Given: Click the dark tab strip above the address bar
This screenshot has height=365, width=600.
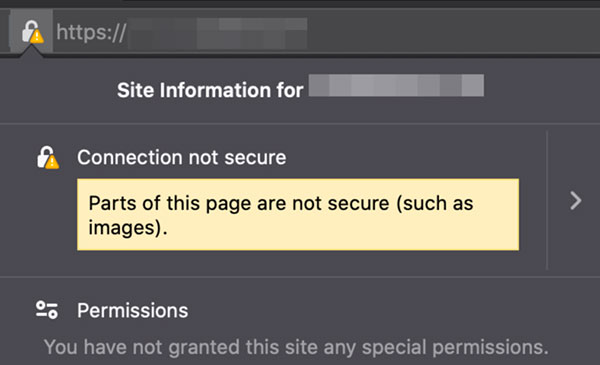Looking at the screenshot, I should point(300,4).
